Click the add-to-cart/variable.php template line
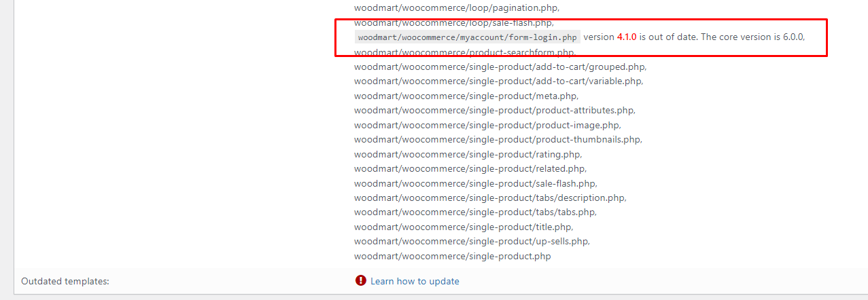868x300 pixels. pos(498,81)
